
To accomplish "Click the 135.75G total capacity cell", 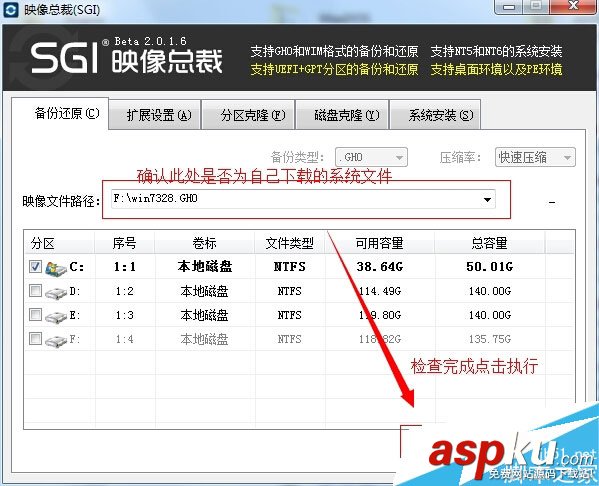I will coord(490,339).
